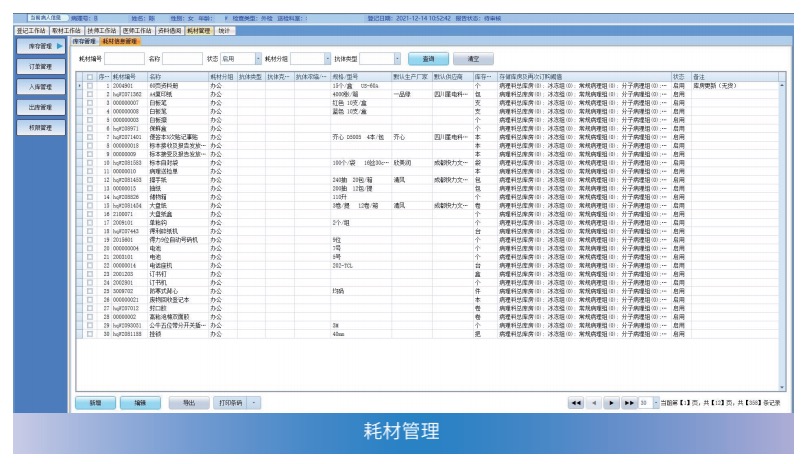
Task: Check the box for row 24 订书机
Action: [90, 282]
